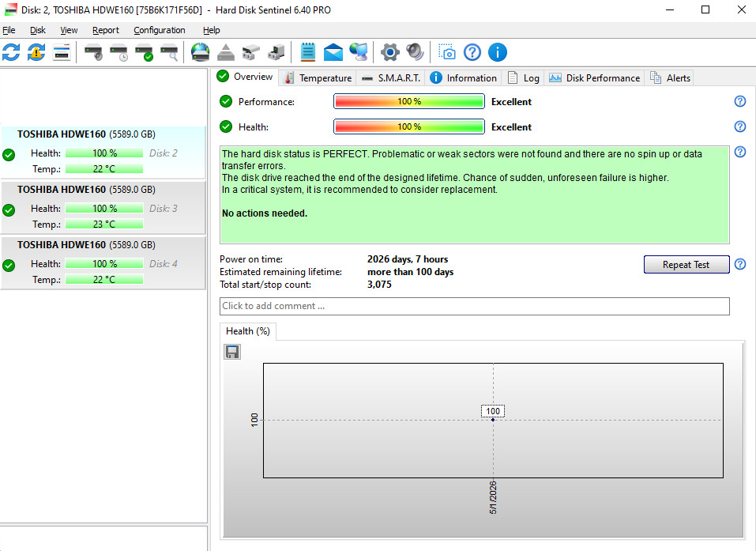Image resolution: width=756 pixels, height=551 pixels.
Task: Click the 'more than 100 days' lifetime value
Action: pos(410,272)
